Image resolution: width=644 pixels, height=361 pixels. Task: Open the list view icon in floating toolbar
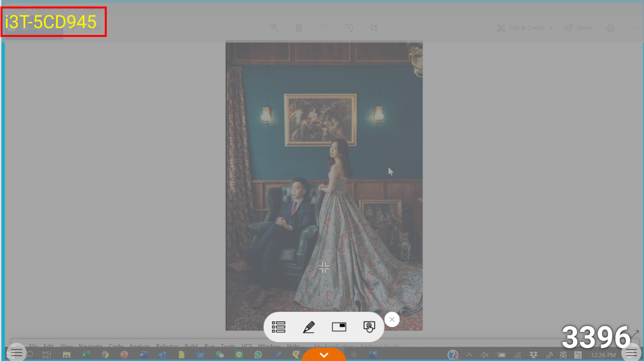[278, 327]
